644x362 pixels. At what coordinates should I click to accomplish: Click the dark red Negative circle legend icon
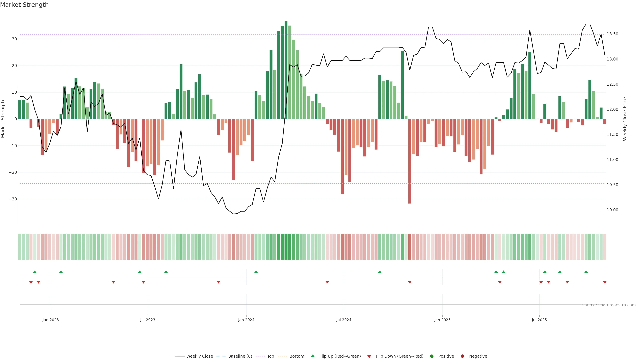[x=462, y=356]
